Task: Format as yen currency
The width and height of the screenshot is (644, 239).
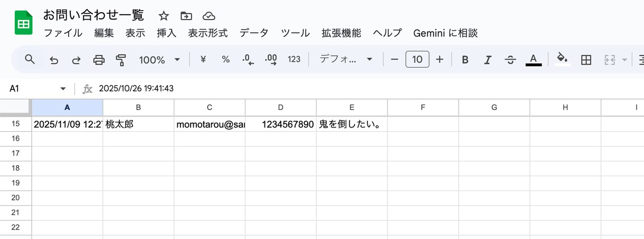Action: point(203,60)
